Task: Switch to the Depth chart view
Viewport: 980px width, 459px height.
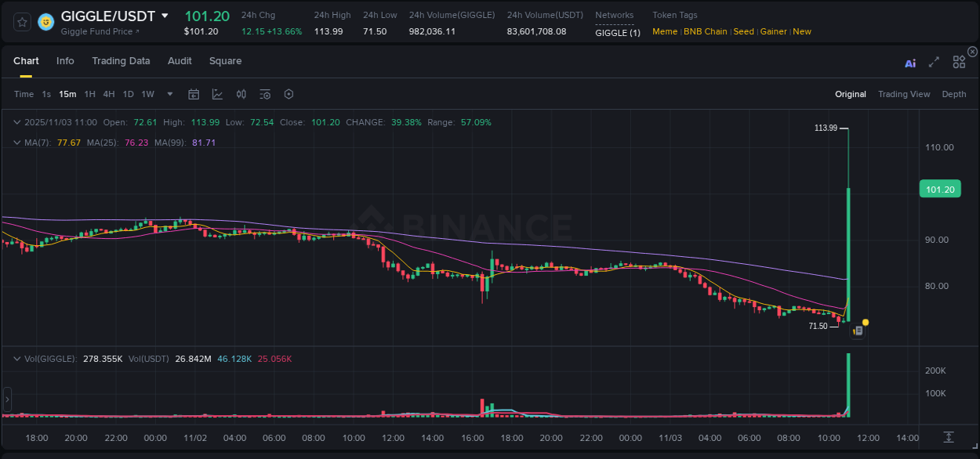Action: click(954, 94)
